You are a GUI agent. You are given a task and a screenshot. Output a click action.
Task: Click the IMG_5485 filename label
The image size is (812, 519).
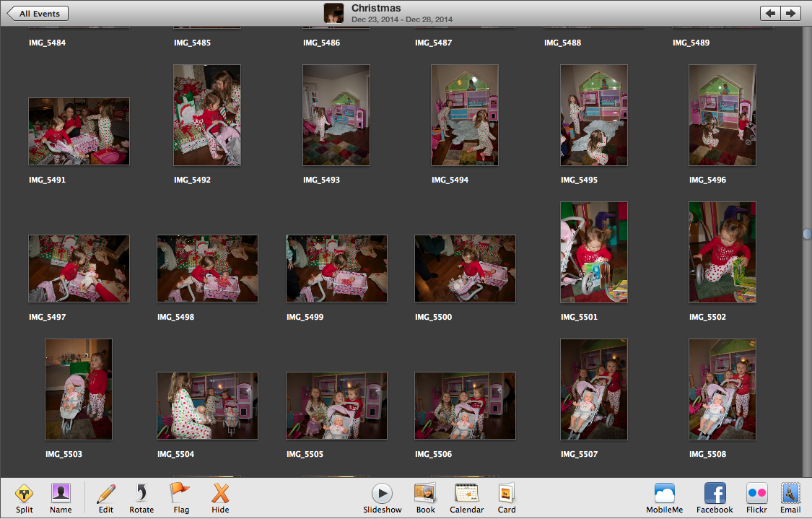192,43
